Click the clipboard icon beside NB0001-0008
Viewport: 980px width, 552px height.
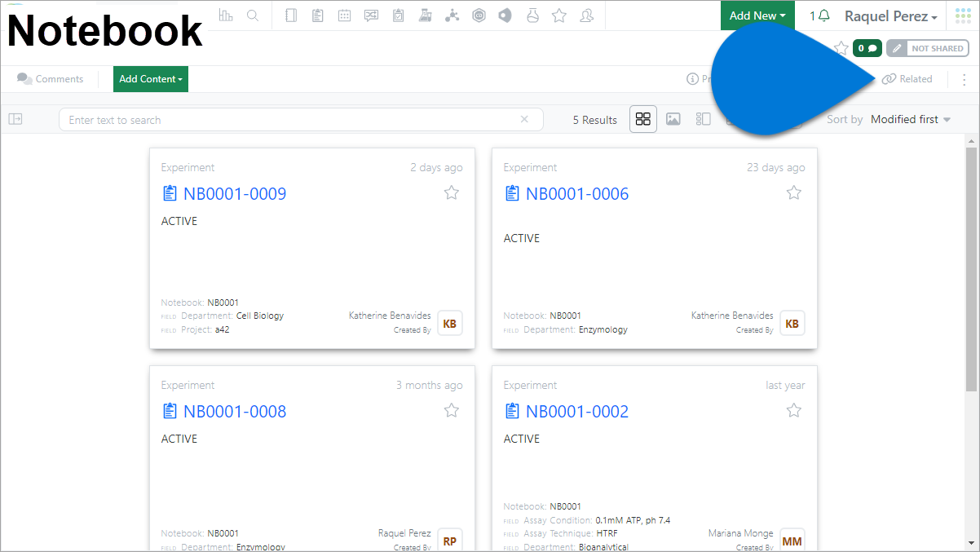click(170, 411)
